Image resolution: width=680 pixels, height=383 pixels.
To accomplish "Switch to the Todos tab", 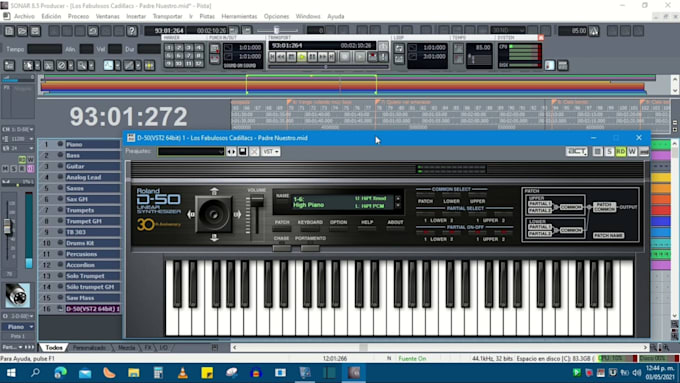I will 54,347.
